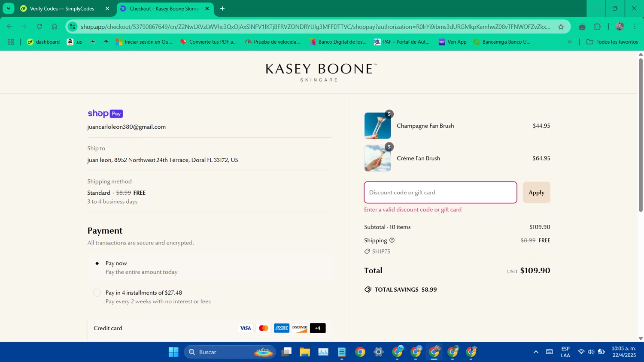Click the shipping info question mark icon

pos(392,240)
